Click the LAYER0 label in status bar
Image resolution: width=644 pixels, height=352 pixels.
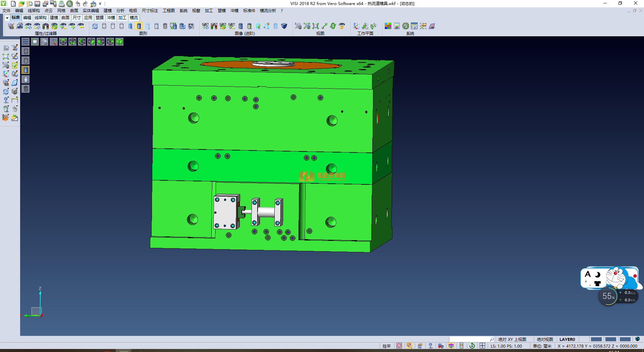567,339
